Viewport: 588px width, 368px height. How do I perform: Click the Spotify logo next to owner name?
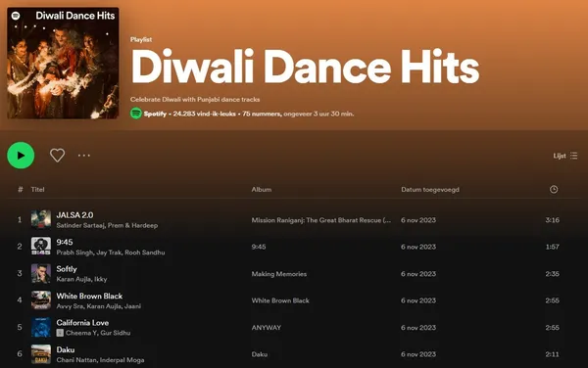click(136, 114)
